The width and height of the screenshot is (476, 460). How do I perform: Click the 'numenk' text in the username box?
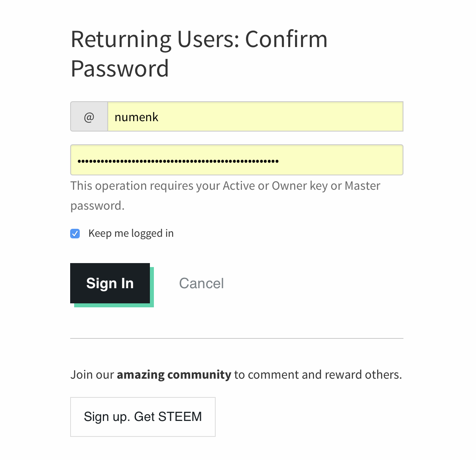(136, 117)
